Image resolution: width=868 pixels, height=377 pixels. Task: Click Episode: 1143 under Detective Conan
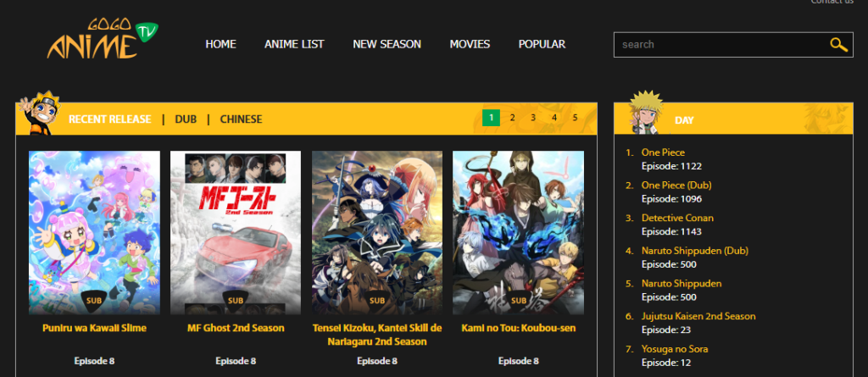coord(671,231)
